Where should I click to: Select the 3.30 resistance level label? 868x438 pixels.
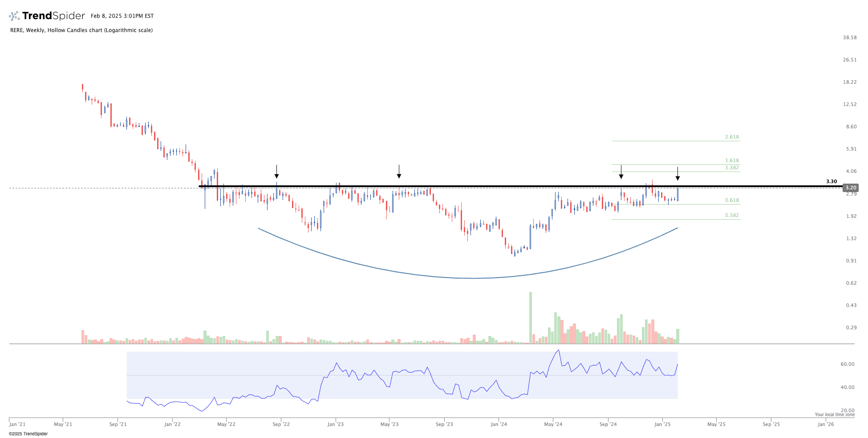click(x=831, y=181)
